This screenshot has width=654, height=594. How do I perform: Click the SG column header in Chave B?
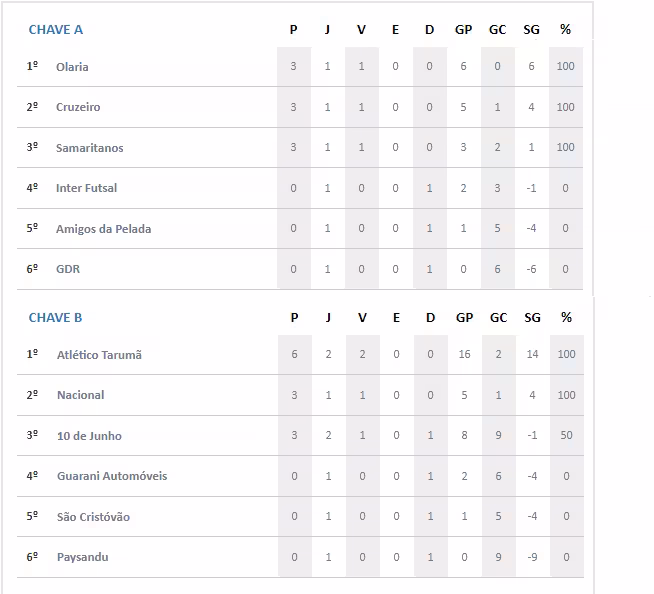pyautogui.click(x=531, y=318)
